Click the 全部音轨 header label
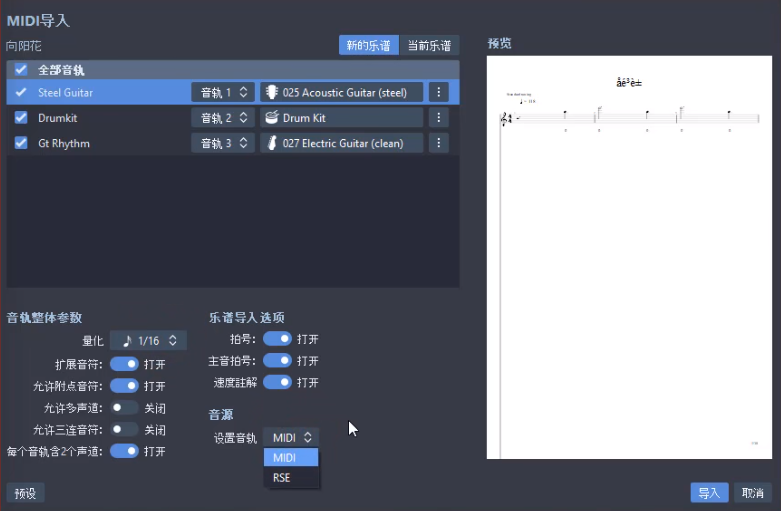The width and height of the screenshot is (781, 511). click(x=61, y=70)
